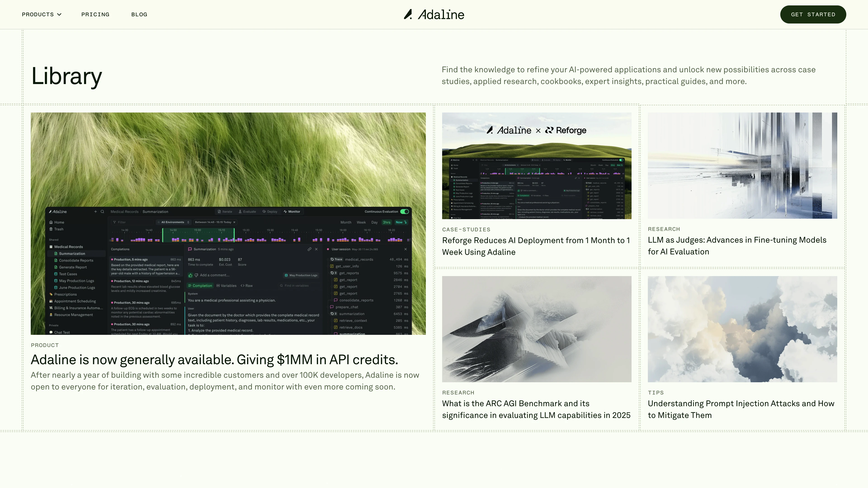Click the CASE-STUDIES category label

[x=466, y=230]
